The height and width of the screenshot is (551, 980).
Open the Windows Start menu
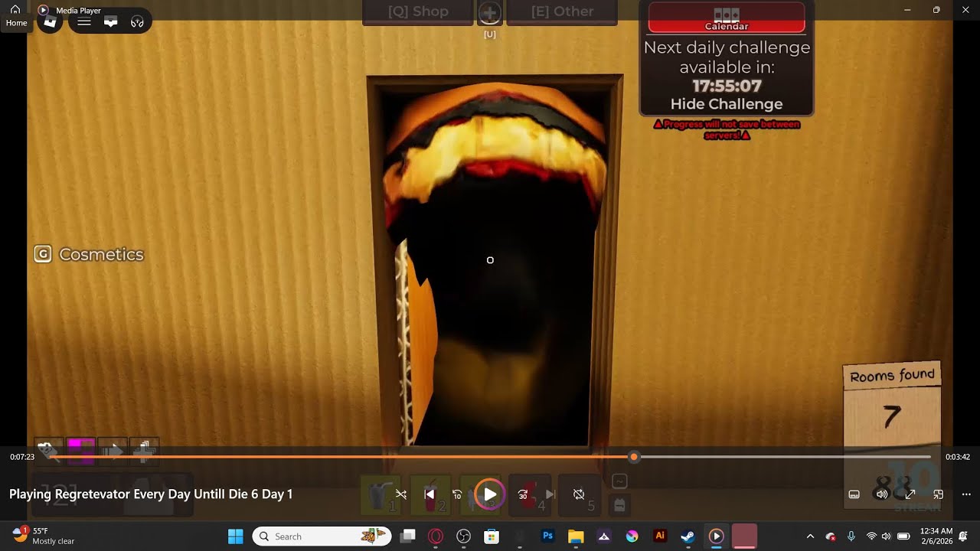point(235,536)
